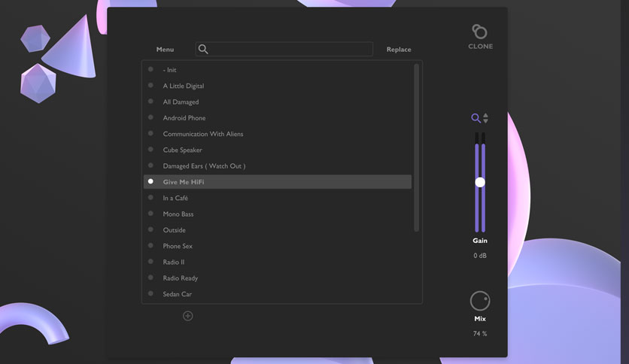Choose the 'Cube Speaker' preset name
This screenshot has width=629, height=364.
[x=183, y=150]
